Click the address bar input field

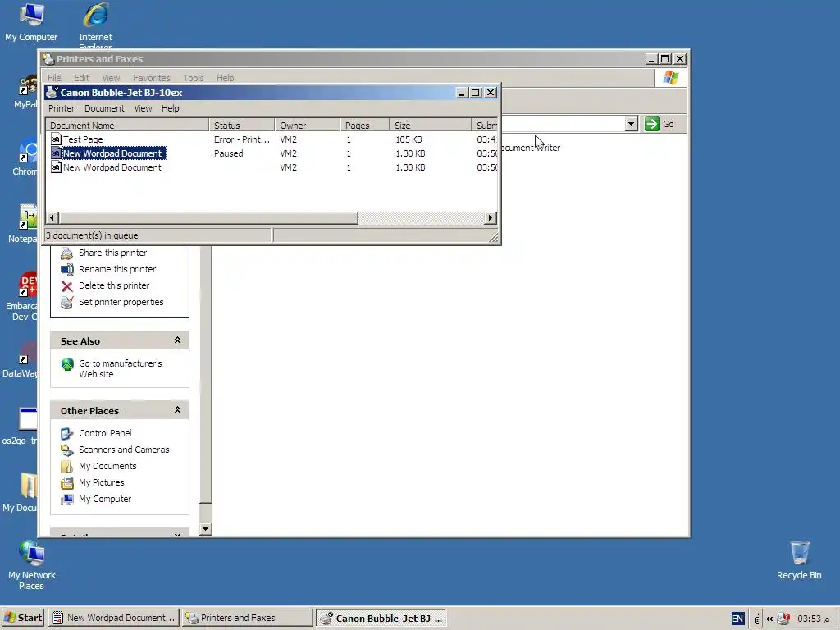click(x=563, y=124)
